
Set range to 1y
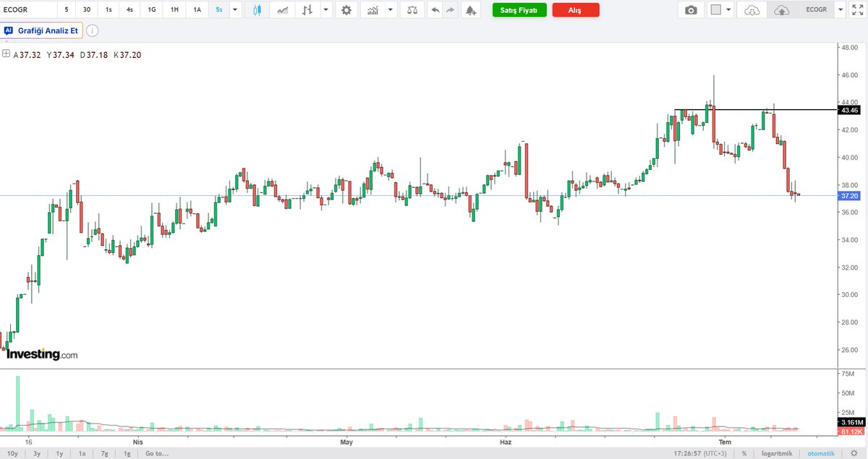pyautogui.click(x=60, y=453)
